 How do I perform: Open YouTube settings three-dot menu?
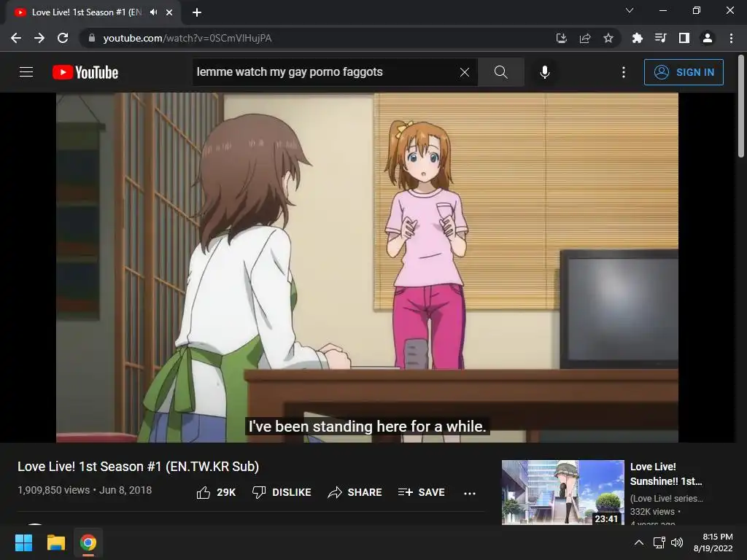[x=624, y=72]
